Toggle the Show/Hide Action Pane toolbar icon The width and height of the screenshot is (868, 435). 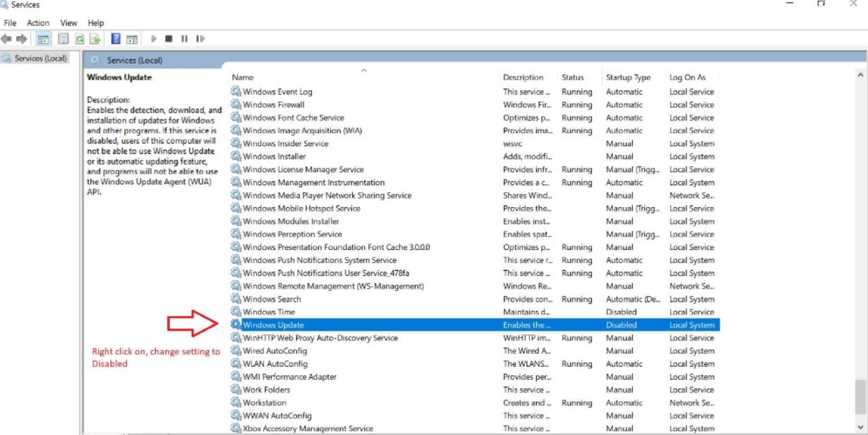(x=132, y=39)
